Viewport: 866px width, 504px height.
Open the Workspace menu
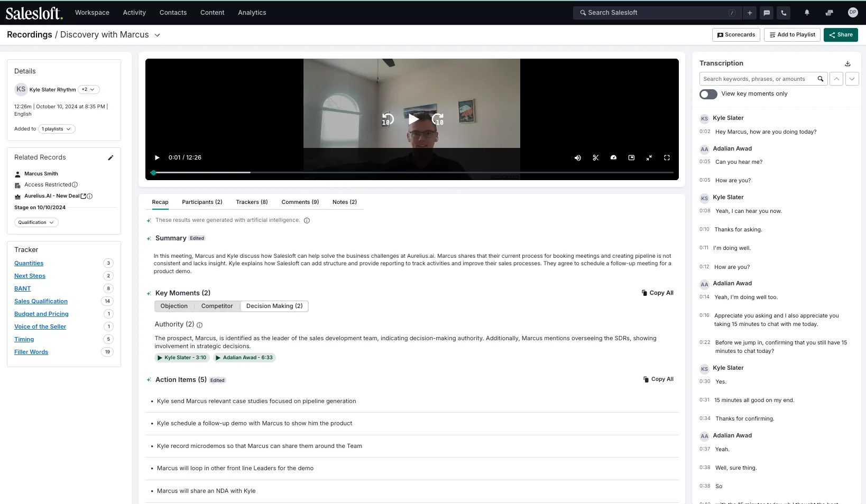[x=92, y=13]
